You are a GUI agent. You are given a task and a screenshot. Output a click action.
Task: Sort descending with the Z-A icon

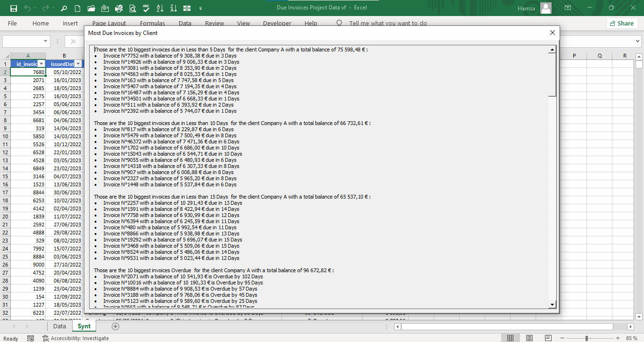173,8
